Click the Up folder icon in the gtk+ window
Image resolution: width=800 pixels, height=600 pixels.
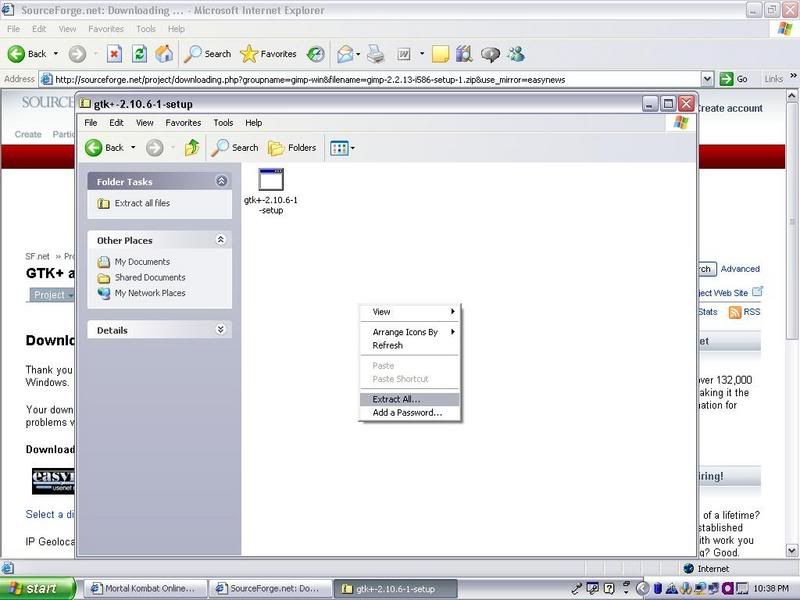[192, 148]
